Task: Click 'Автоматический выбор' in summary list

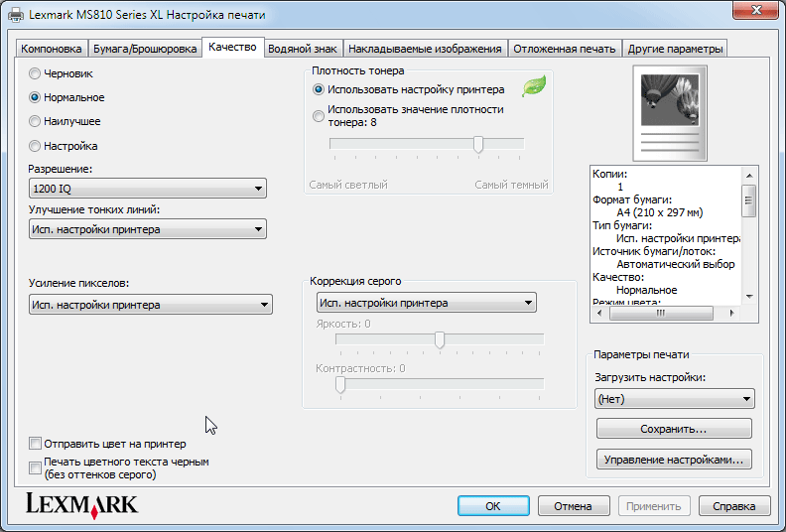Action: [676, 264]
